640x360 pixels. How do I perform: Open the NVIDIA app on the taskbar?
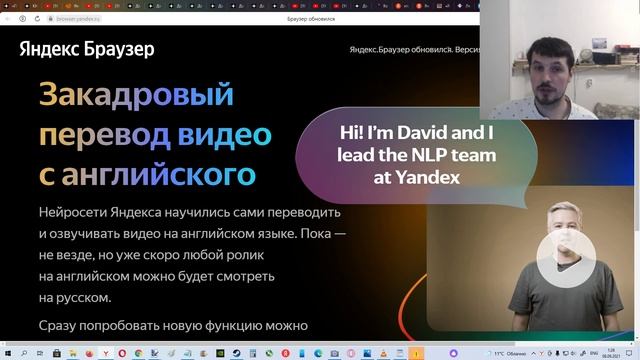click(220, 353)
